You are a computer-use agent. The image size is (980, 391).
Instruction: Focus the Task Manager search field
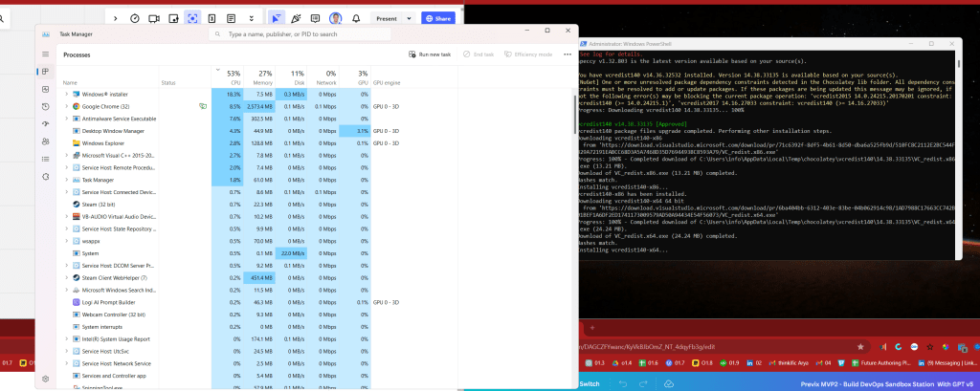(x=299, y=34)
